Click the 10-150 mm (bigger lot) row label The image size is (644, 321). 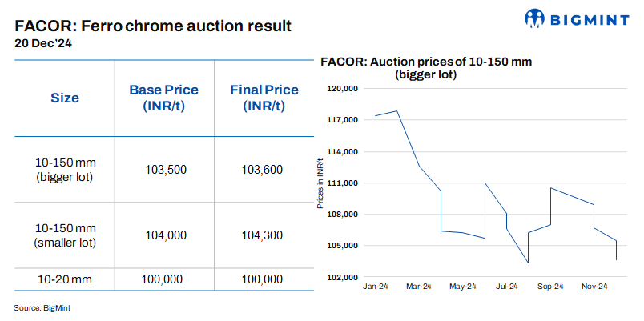[x=65, y=170]
